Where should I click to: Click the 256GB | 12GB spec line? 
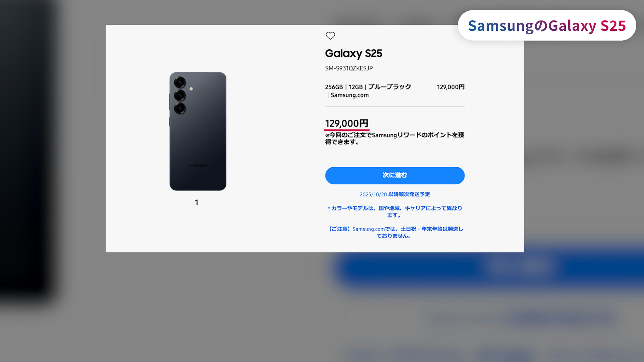(x=344, y=87)
